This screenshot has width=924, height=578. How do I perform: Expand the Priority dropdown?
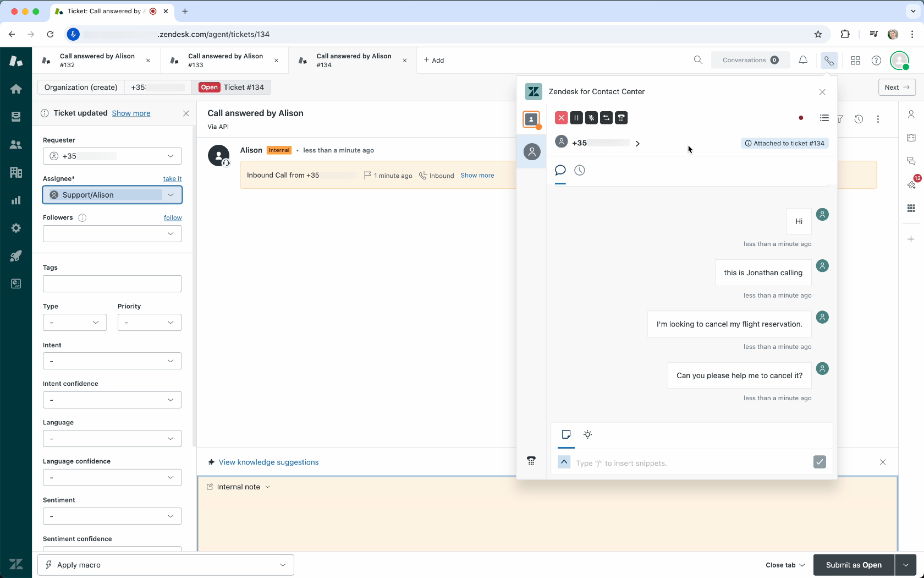click(x=149, y=323)
